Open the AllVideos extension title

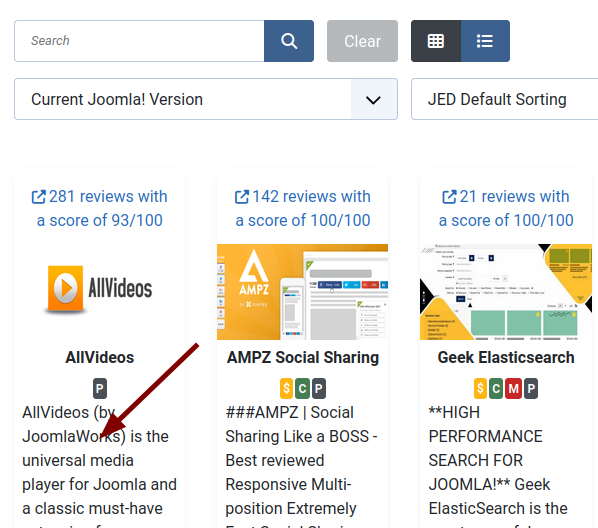point(100,357)
